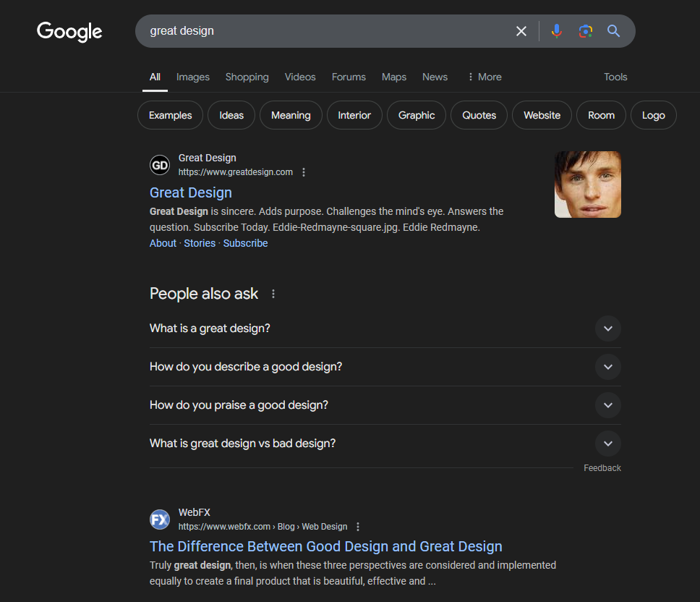Switch to the Videos tab

point(300,77)
